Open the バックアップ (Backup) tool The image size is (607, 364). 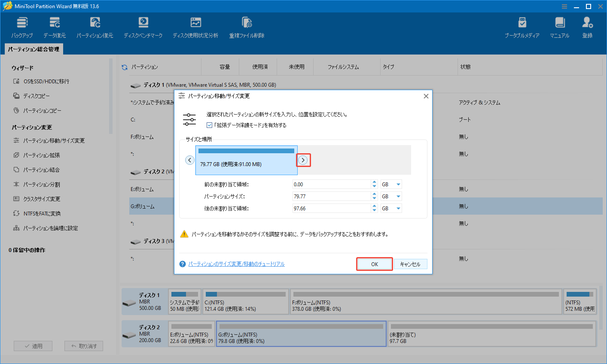click(x=22, y=26)
